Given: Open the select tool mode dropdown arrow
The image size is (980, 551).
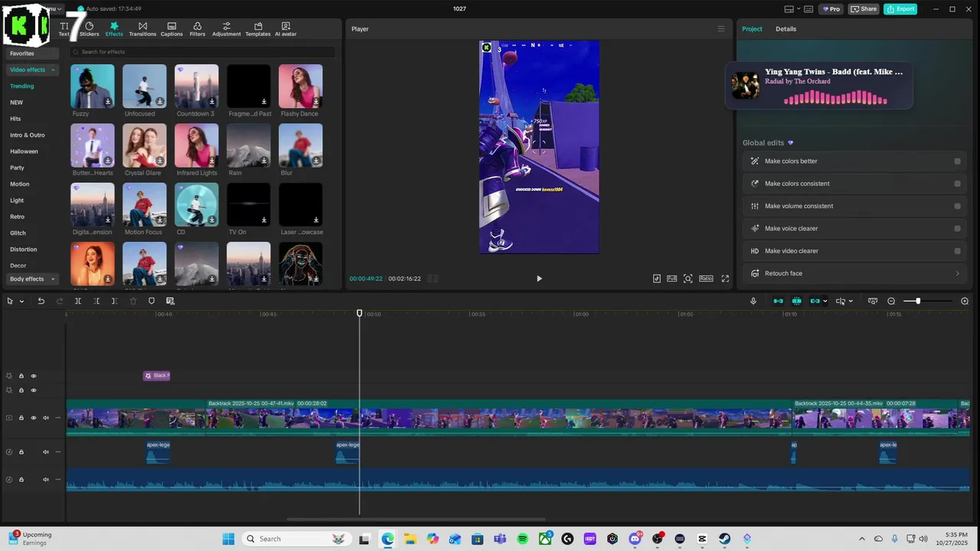Looking at the screenshot, I should coord(21,302).
